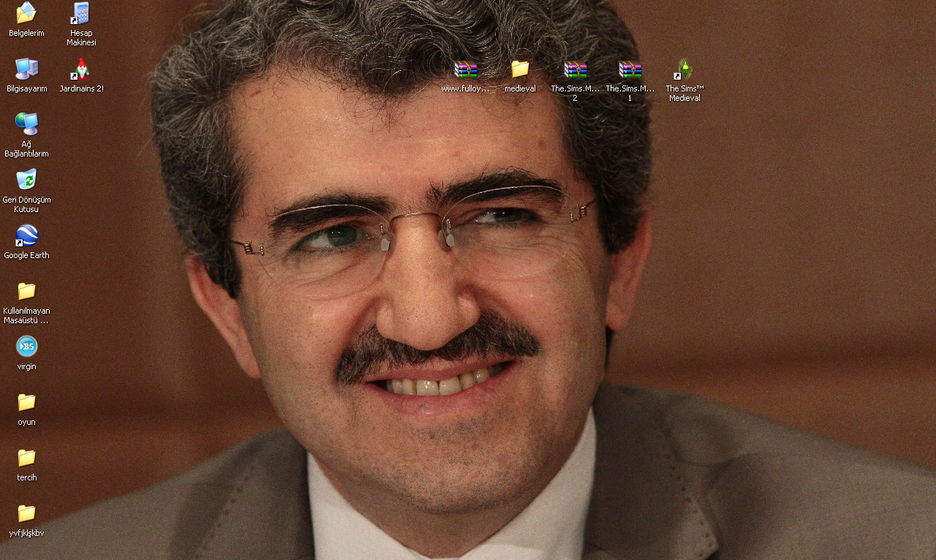936x560 pixels.
Task: Click the yvfjklşkbv folder
Action: 26,513
